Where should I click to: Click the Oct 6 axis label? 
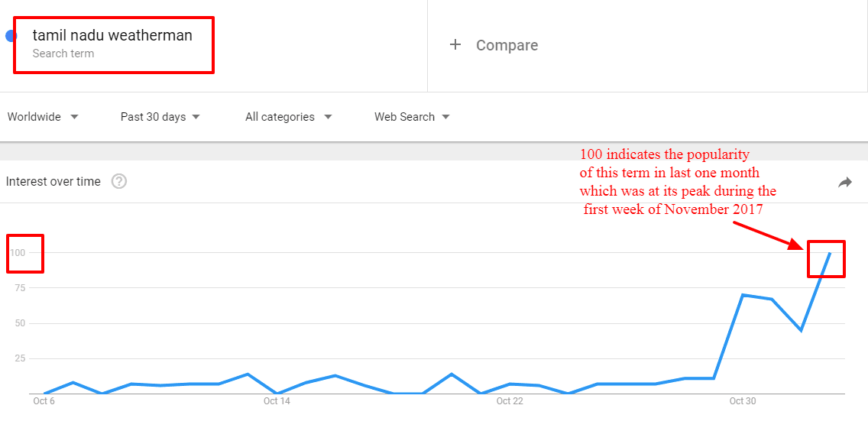(x=44, y=400)
